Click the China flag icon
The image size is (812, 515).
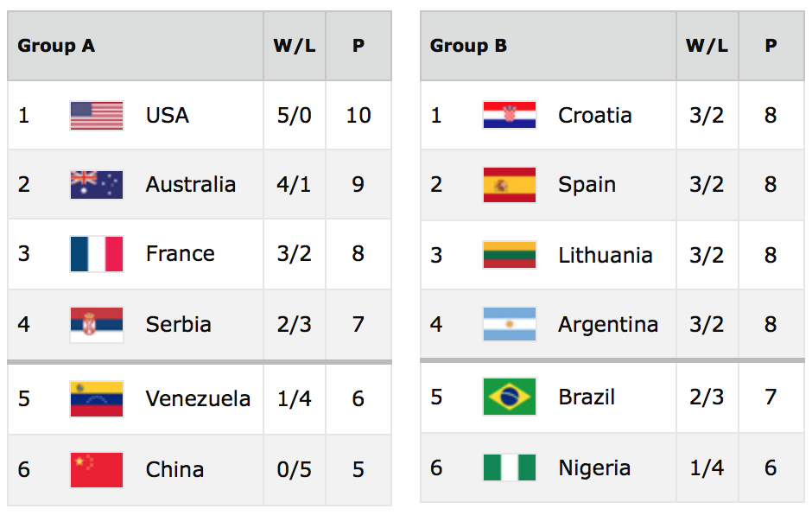pyautogui.click(x=97, y=470)
